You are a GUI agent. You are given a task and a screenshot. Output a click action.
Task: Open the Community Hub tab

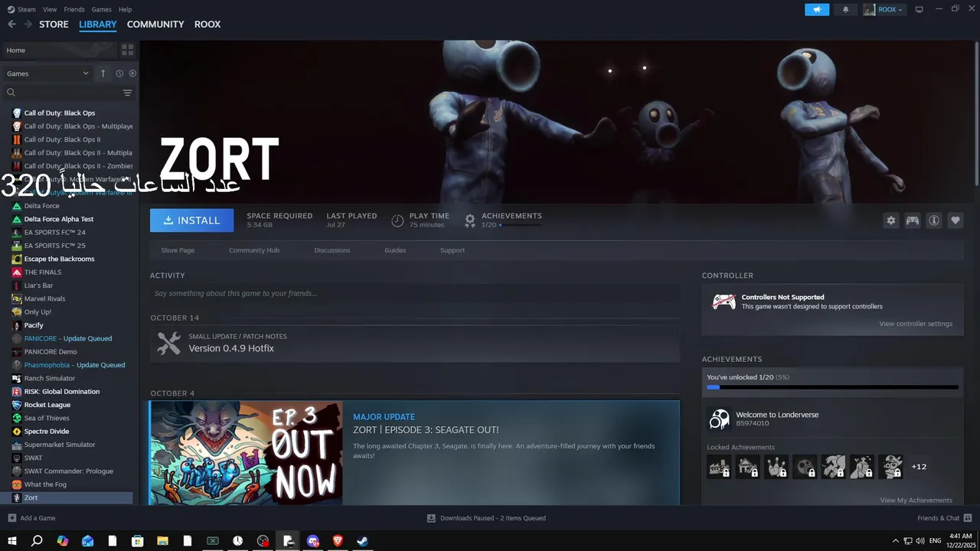click(x=254, y=250)
